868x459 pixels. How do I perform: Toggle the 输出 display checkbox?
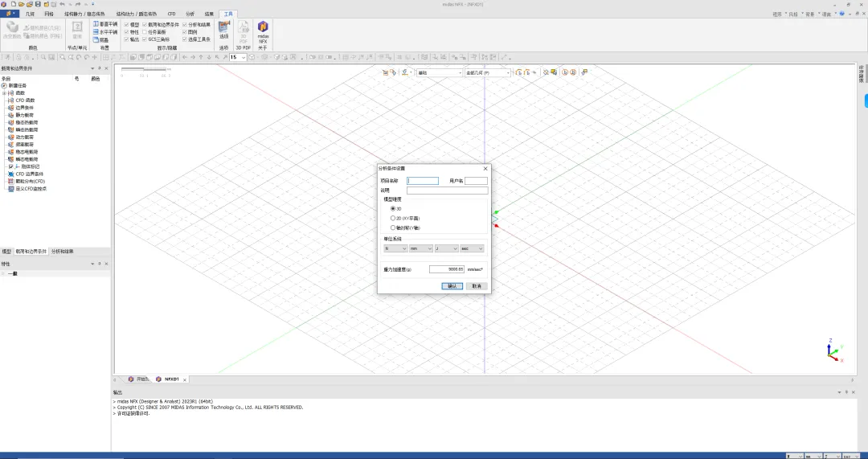pos(127,39)
